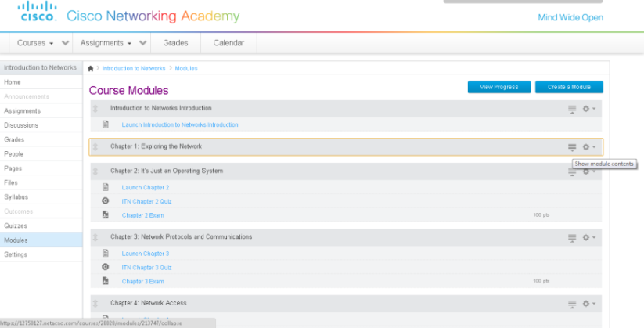Viewport: 644px width, 328px height.
Task: Open gear settings dropdown for Chapter 1
Action: (x=588, y=146)
